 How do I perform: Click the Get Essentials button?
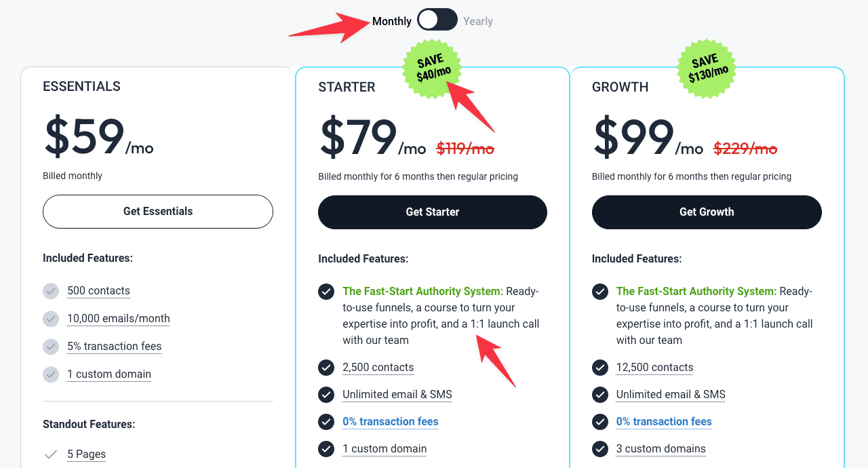tap(157, 212)
